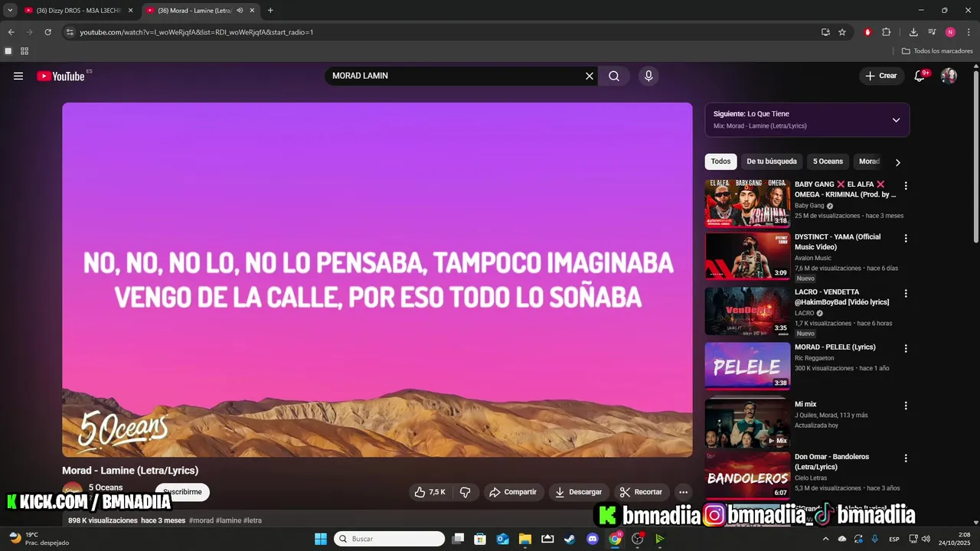Open the Mi mix thumbnail

tap(747, 423)
